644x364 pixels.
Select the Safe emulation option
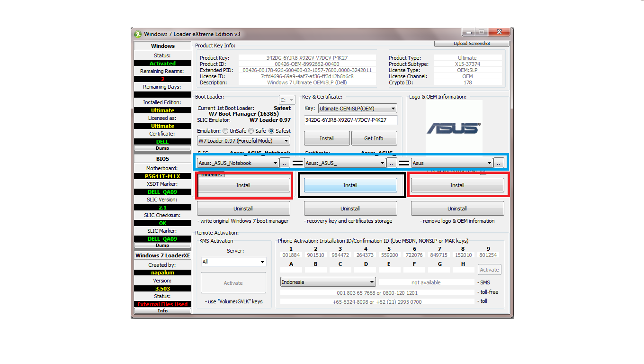click(x=251, y=131)
